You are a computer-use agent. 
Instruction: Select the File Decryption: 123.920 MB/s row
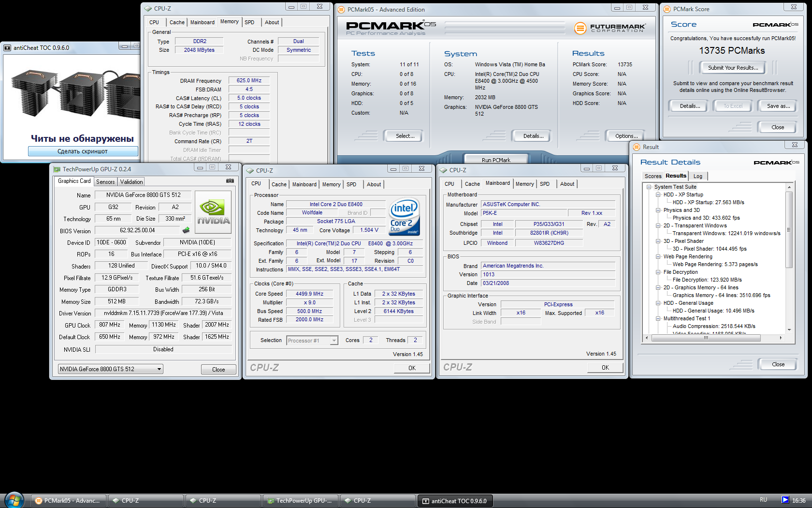707,280
